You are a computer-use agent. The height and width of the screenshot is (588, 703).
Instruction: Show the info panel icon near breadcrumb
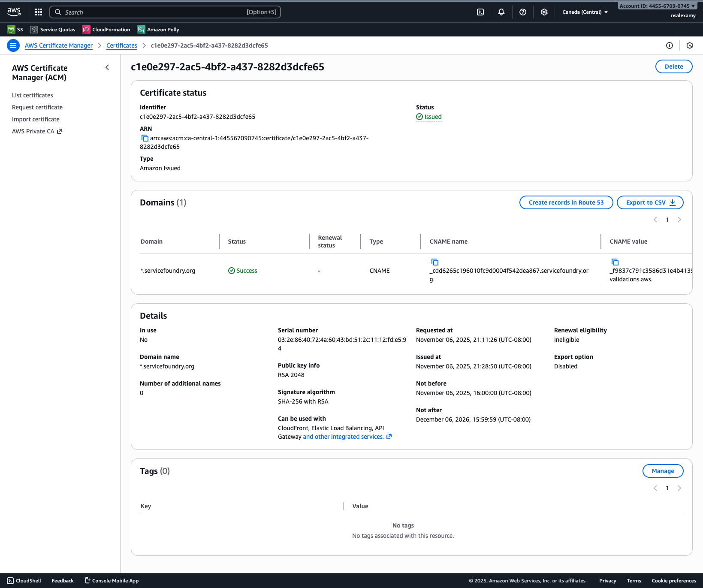point(669,45)
